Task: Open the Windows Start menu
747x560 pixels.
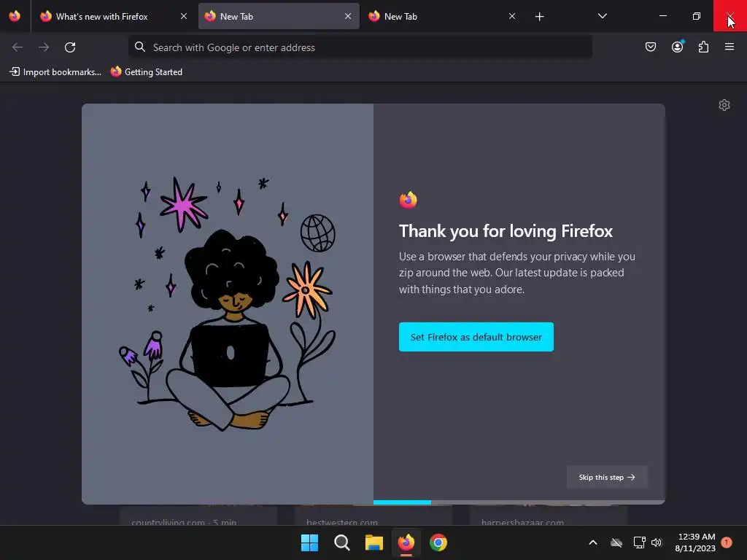Action: pos(309,542)
